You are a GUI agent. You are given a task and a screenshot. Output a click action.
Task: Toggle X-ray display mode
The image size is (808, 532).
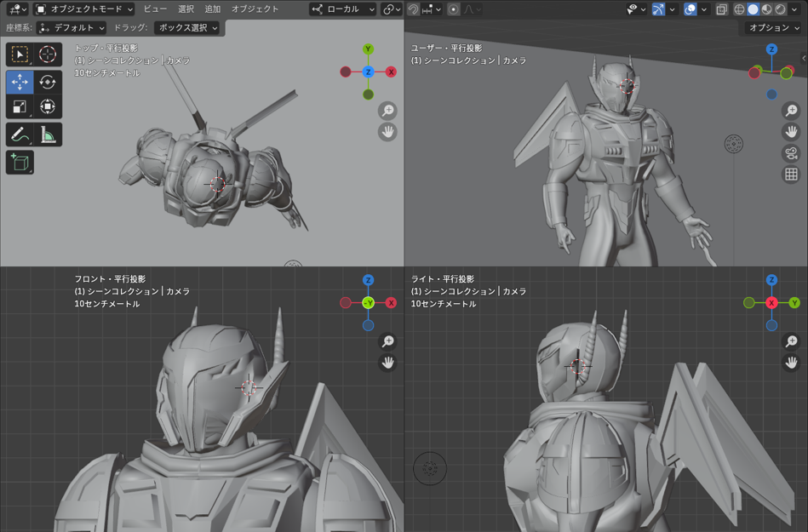pyautogui.click(x=721, y=9)
